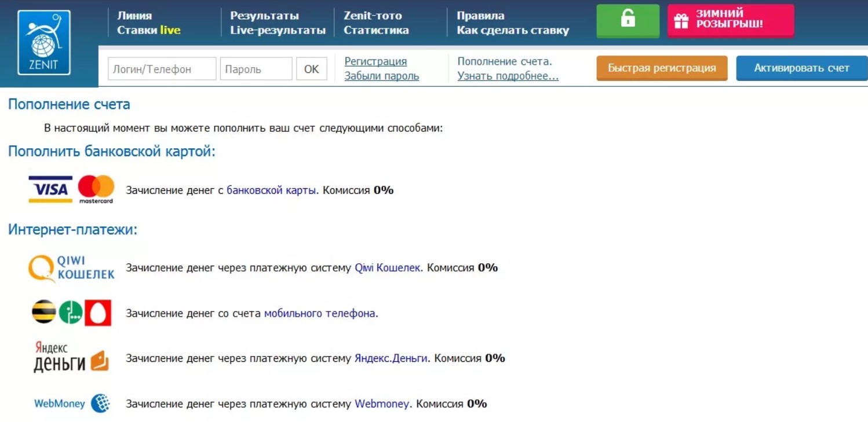The height and width of the screenshot is (422, 868).
Task: Click the green unlock padlock button
Action: [628, 21]
